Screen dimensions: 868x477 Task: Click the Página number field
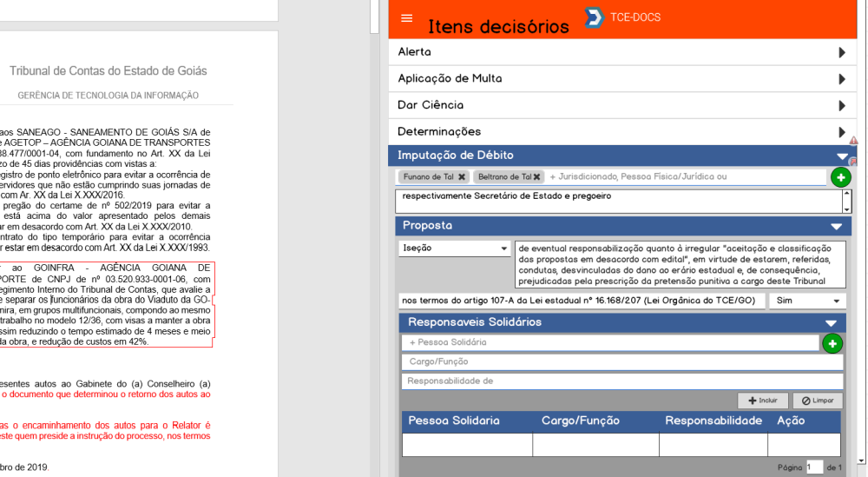point(813,467)
